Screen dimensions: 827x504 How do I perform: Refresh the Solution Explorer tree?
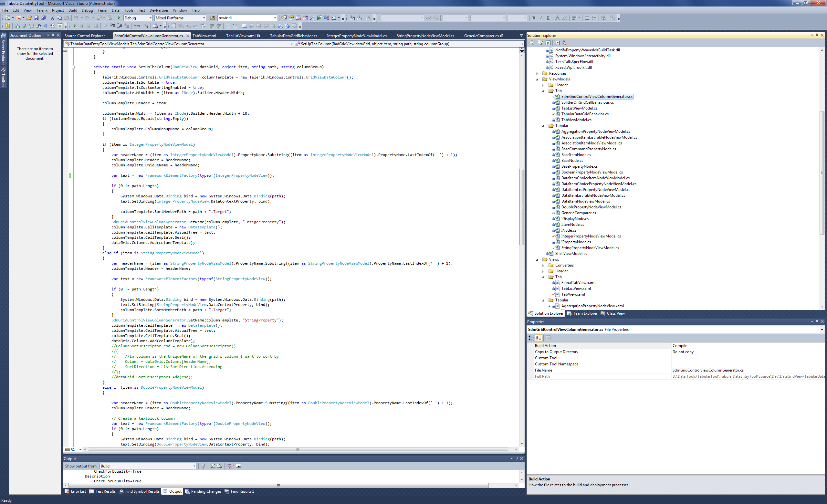(548, 43)
